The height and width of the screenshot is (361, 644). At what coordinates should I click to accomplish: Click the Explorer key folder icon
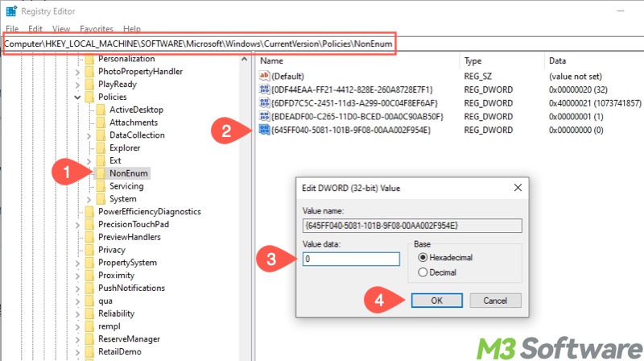click(101, 147)
